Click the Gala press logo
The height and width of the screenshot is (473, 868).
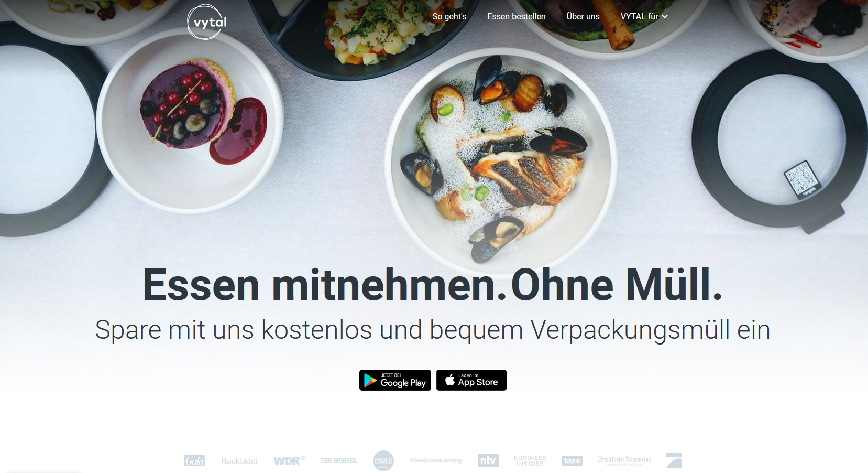tap(195, 461)
